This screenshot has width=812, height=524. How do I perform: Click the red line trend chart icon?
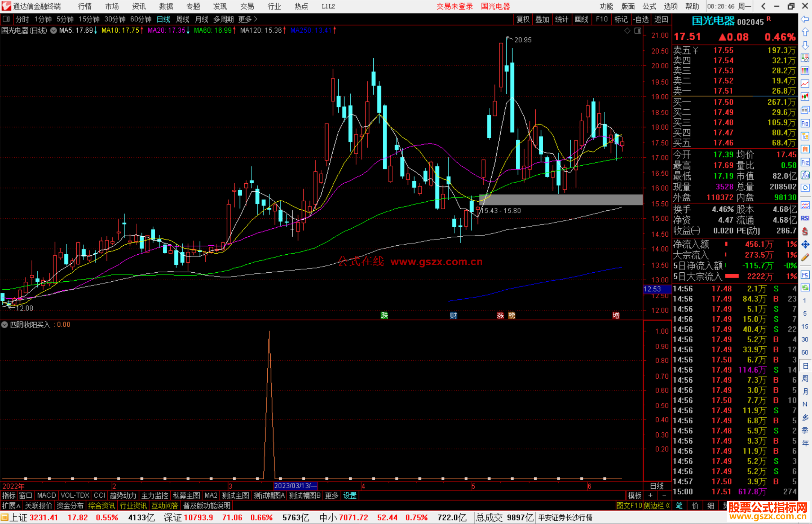coord(805,84)
